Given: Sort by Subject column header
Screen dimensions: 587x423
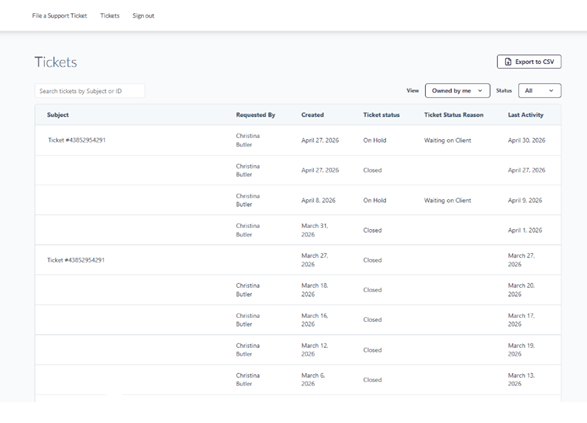Looking at the screenshot, I should tap(58, 115).
